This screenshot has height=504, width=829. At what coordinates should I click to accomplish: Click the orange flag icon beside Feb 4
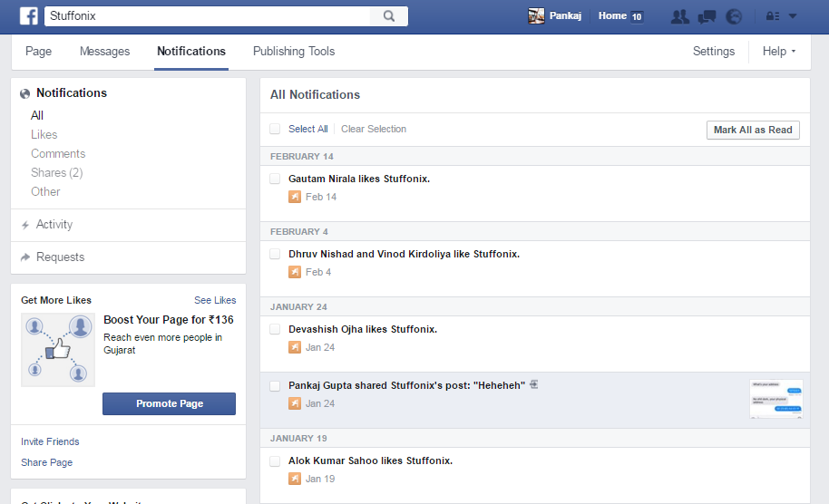coord(295,272)
